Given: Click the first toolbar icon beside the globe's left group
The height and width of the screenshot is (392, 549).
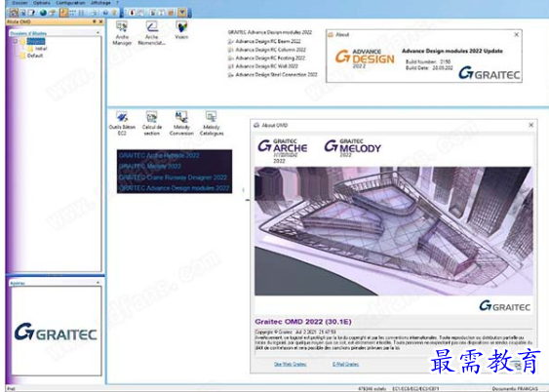Looking at the screenshot, I should (x=14, y=13).
